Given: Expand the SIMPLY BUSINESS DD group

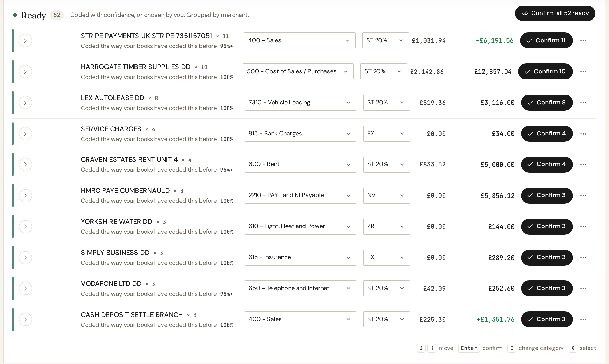Looking at the screenshot, I should pos(25,257).
